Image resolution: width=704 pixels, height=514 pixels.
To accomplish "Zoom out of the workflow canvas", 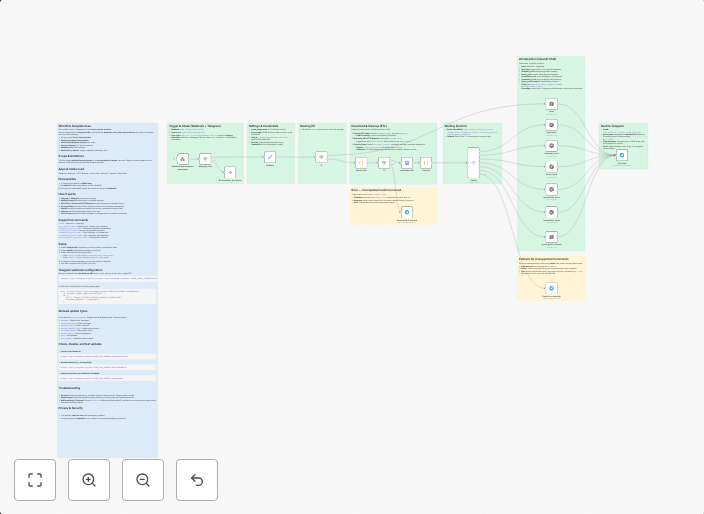I will (x=143, y=480).
